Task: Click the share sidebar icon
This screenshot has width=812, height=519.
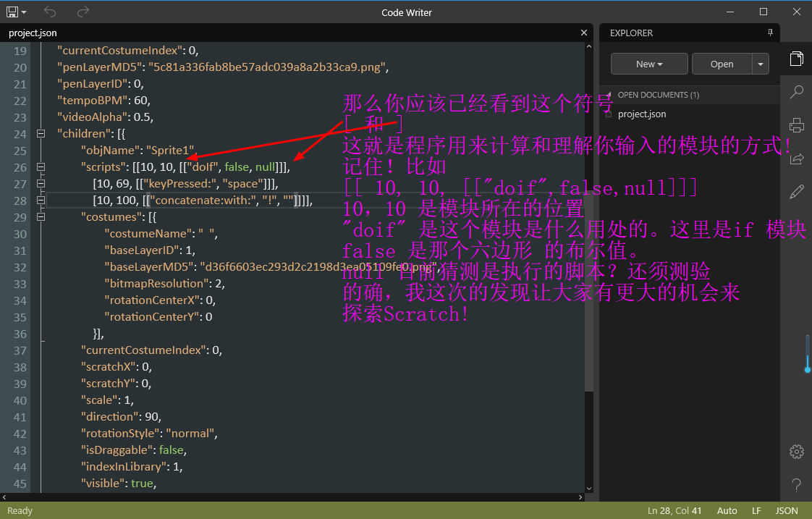Action: (x=797, y=159)
